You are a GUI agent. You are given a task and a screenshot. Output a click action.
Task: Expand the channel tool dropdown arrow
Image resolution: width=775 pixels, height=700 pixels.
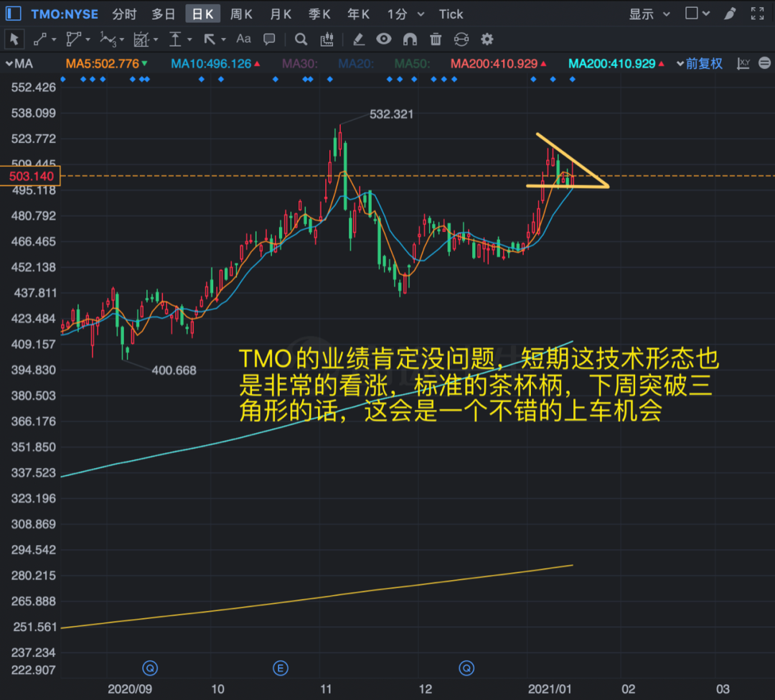tap(88, 39)
